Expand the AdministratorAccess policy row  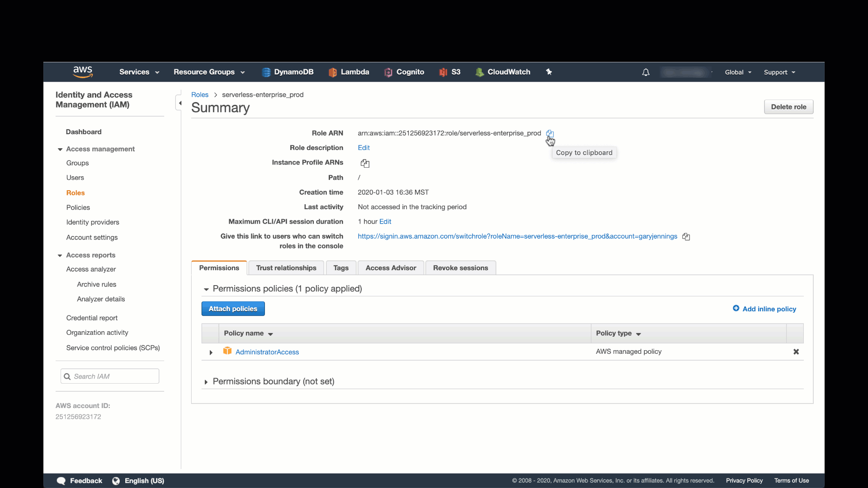pos(211,352)
